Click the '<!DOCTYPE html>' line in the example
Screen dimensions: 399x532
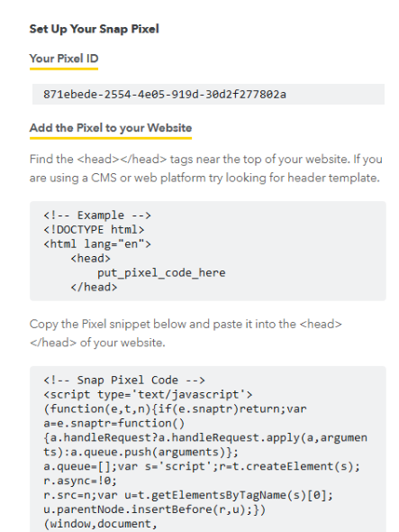tap(94, 230)
